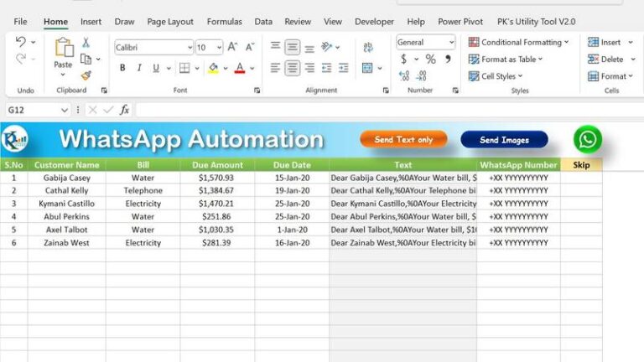The image size is (644, 362).
Task: Open the Font name Calibri dropdown
Action: [190, 48]
